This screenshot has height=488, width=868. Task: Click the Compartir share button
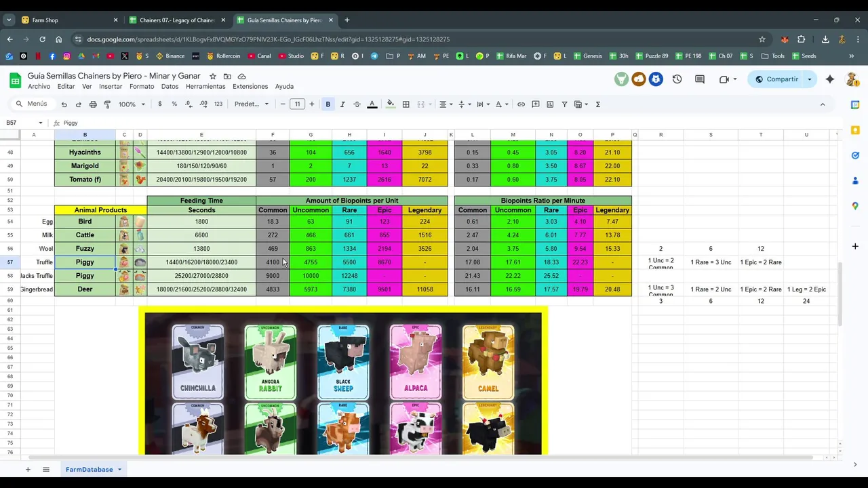776,79
